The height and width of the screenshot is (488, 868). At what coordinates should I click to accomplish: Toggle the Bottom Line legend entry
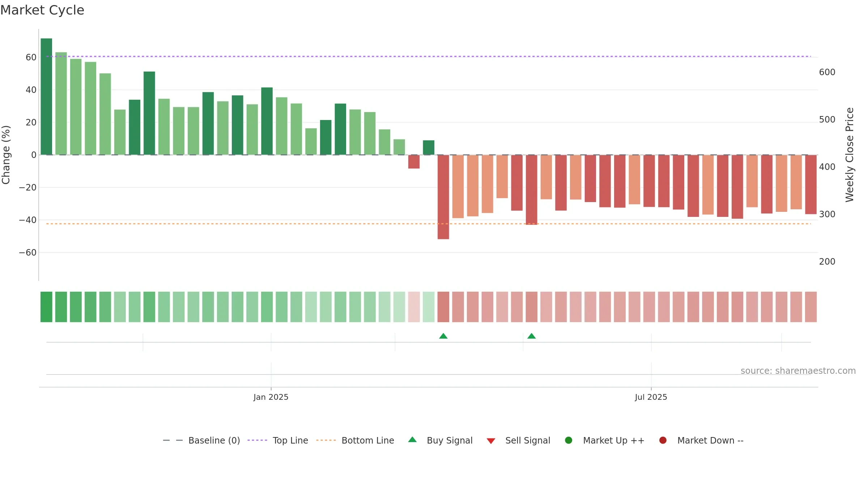pos(355,441)
